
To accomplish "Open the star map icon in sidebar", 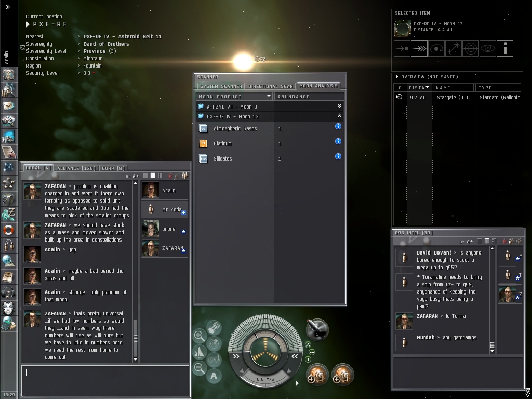I will (8, 167).
